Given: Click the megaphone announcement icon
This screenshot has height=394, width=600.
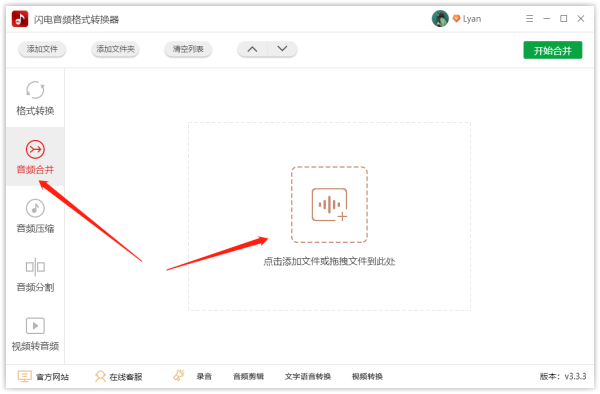Looking at the screenshot, I should coord(179,376).
